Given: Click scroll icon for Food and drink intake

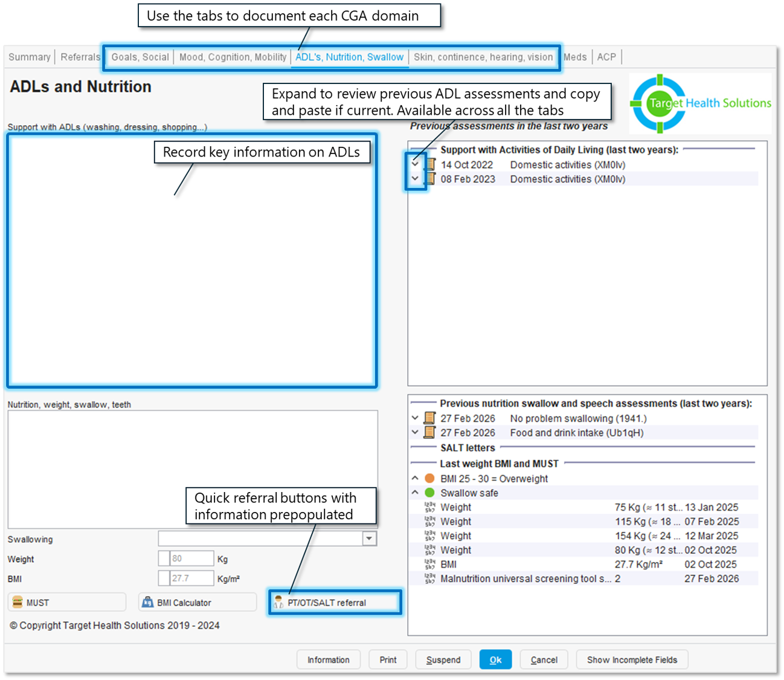Looking at the screenshot, I should 430,433.
